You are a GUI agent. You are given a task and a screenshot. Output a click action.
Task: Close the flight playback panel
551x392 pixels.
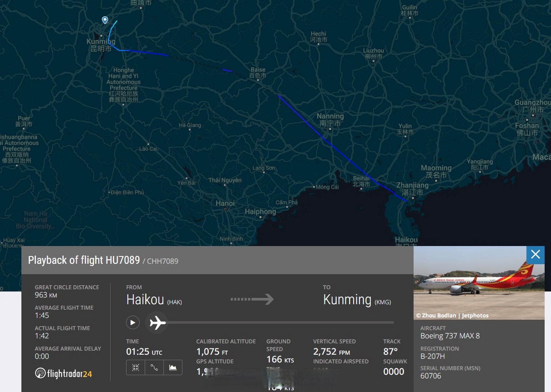535,254
